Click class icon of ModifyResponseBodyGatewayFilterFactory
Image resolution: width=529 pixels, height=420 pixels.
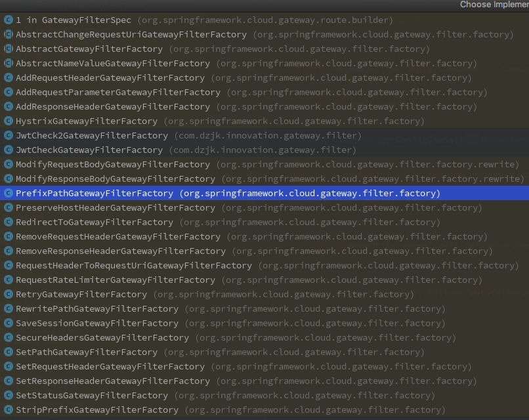point(9,178)
